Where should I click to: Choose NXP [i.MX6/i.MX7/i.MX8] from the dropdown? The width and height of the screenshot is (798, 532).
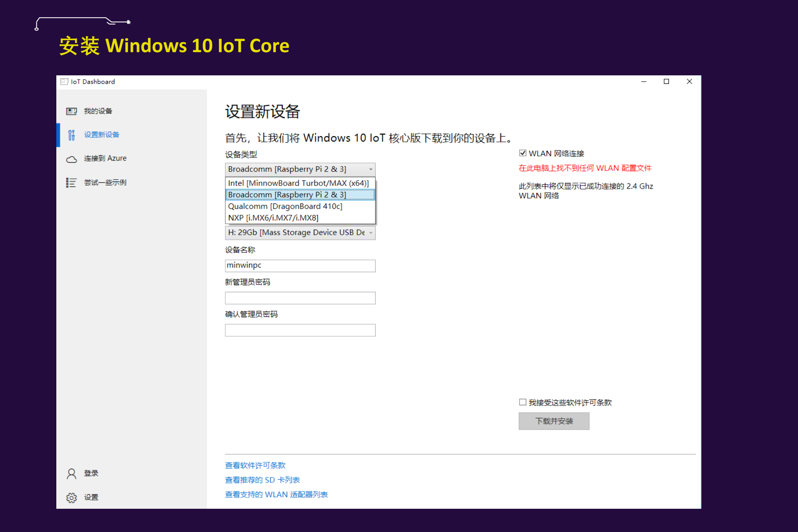pyautogui.click(x=273, y=218)
